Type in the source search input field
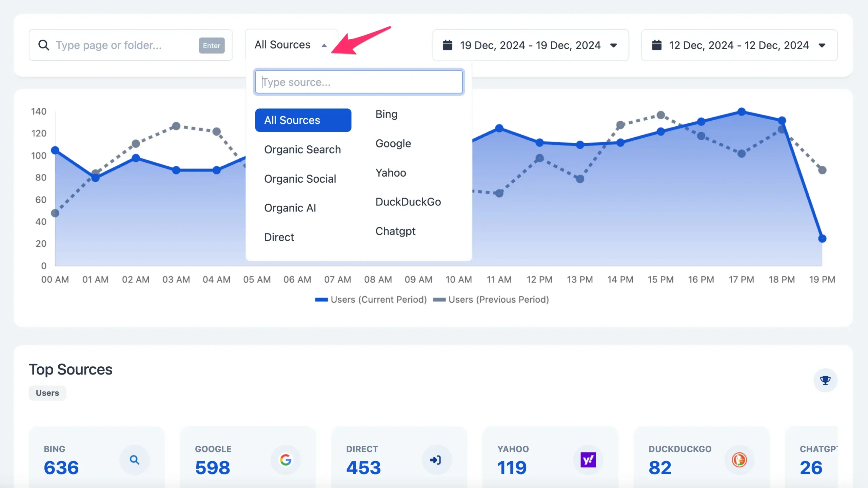The height and width of the screenshot is (488, 868). [x=358, y=82]
